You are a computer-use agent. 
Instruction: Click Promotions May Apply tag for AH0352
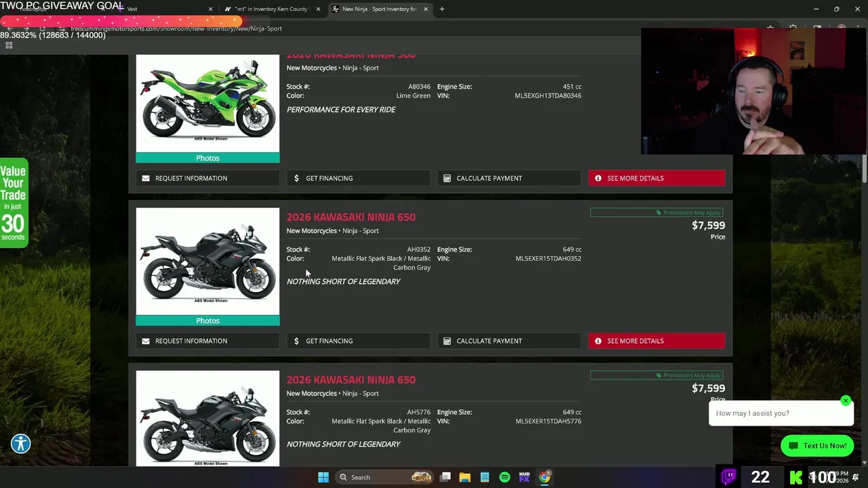656,213
